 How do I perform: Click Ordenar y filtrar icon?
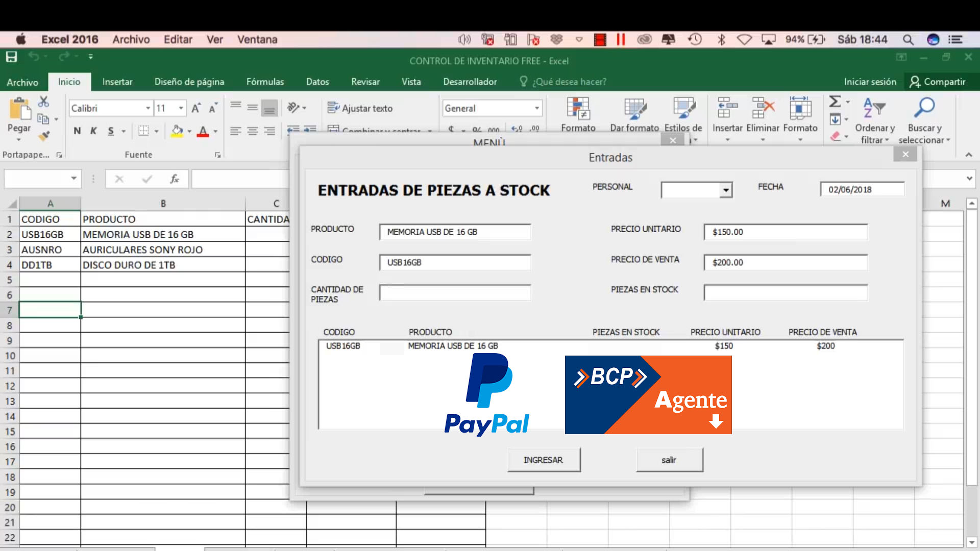pos(874,108)
